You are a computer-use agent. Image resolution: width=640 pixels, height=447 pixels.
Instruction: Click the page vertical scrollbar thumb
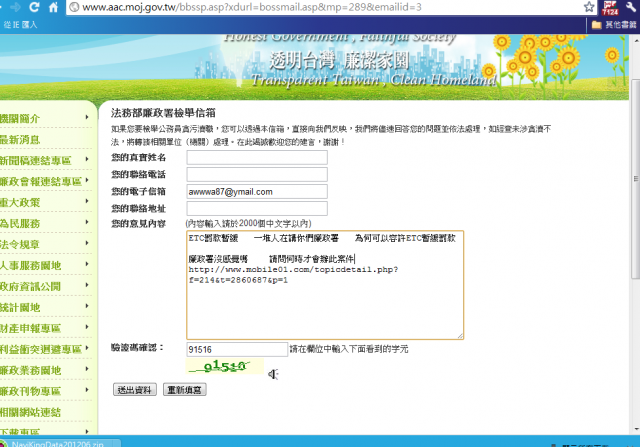(636, 179)
